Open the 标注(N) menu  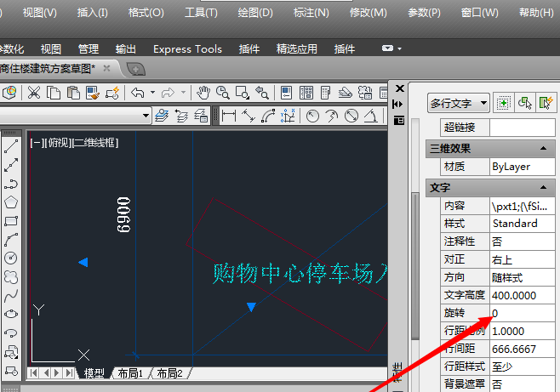point(311,14)
